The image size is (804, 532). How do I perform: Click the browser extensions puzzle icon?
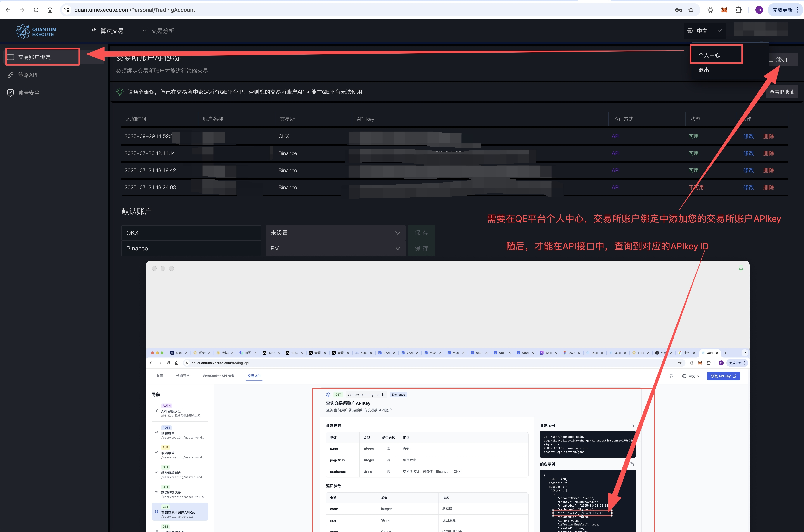click(739, 10)
